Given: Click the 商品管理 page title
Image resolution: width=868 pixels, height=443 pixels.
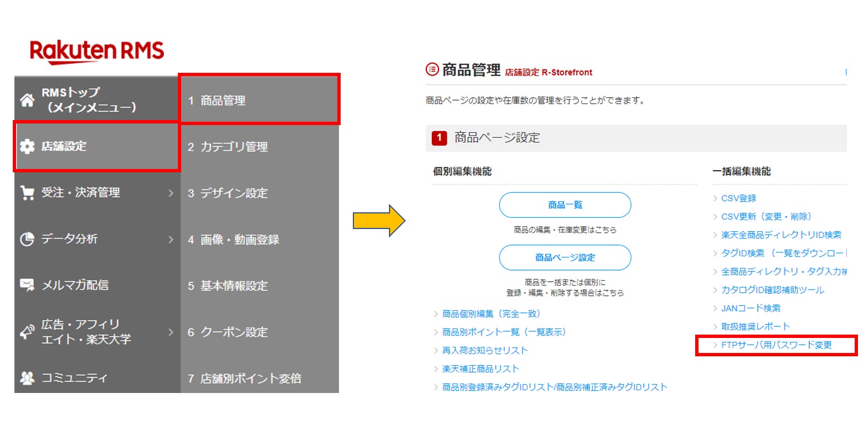Looking at the screenshot, I should click(x=471, y=69).
